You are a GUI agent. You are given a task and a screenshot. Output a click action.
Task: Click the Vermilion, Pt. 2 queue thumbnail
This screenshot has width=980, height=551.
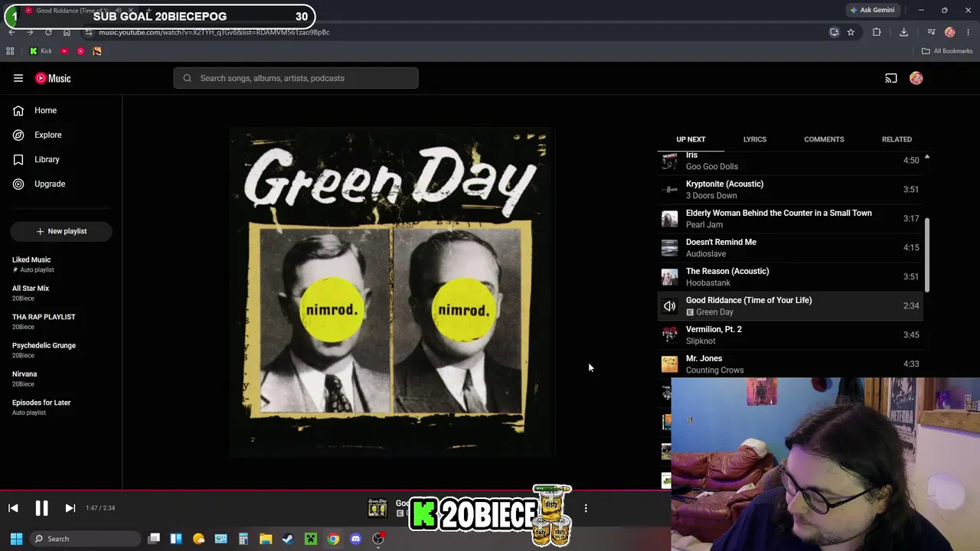click(670, 335)
